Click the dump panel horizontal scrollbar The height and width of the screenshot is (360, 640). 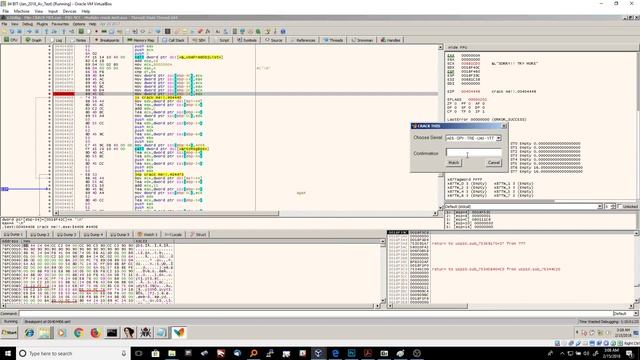(190, 306)
